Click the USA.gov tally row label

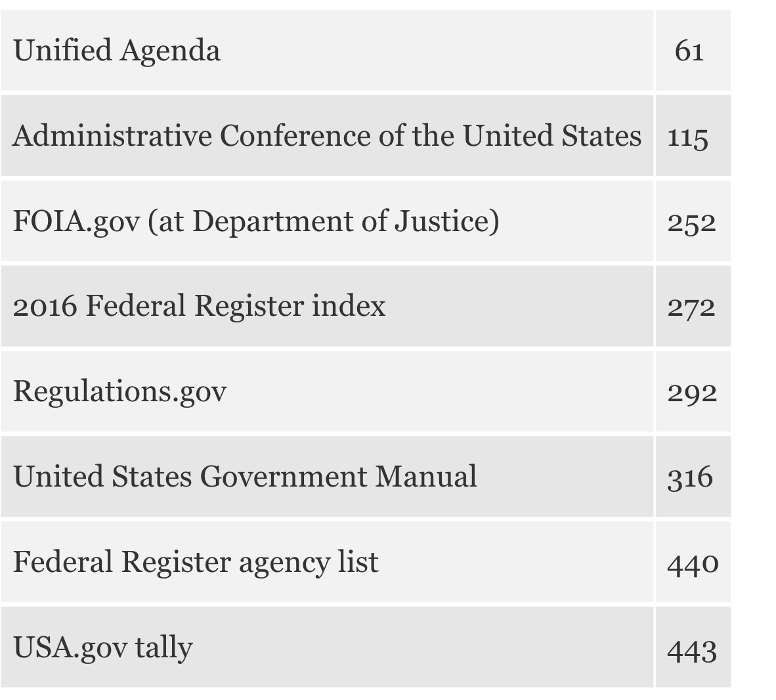point(103,647)
